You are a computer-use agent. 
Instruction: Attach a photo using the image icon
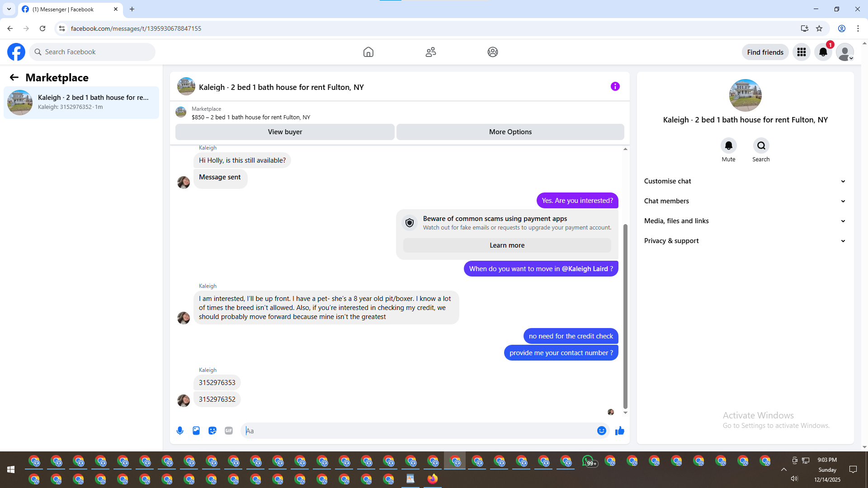click(x=196, y=431)
